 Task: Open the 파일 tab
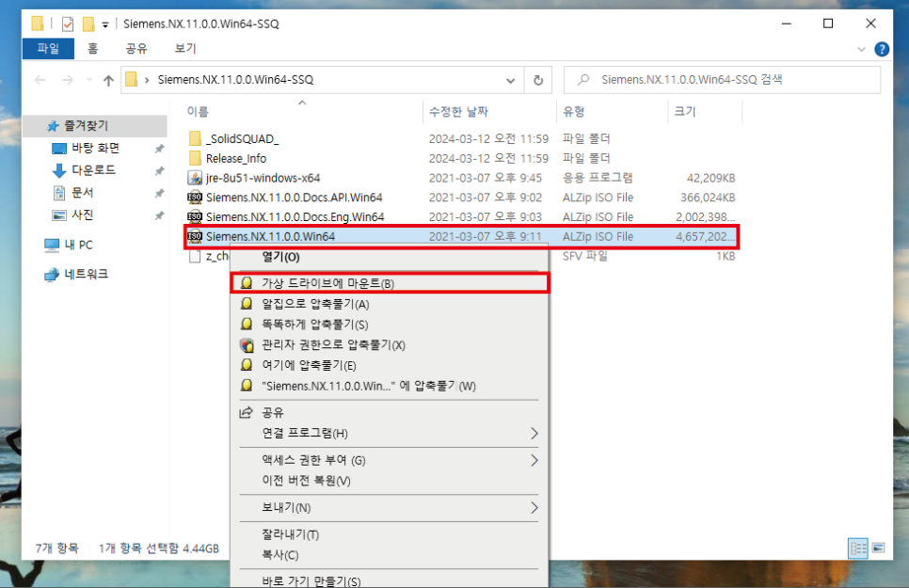point(48,49)
